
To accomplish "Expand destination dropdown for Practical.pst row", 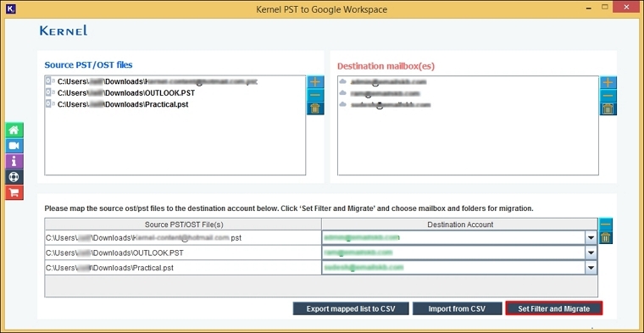I will pos(591,268).
